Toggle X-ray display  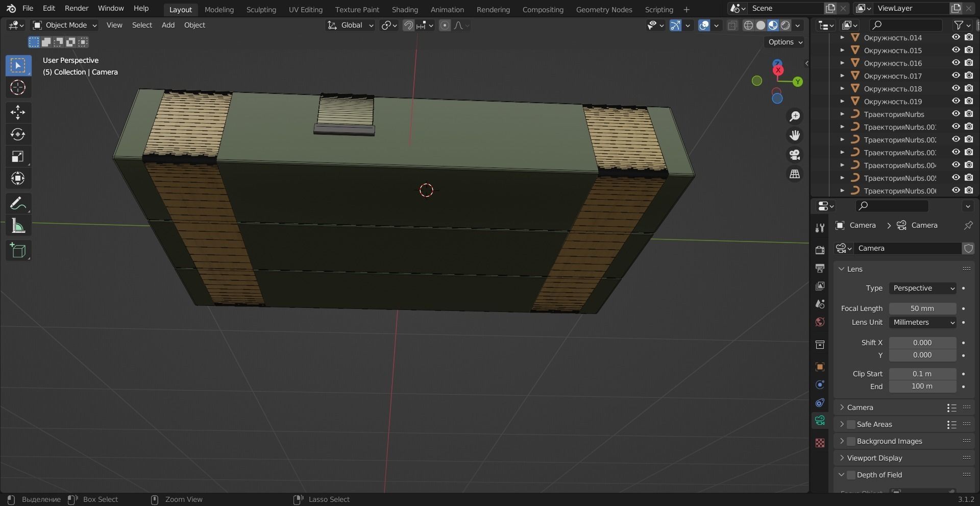732,26
